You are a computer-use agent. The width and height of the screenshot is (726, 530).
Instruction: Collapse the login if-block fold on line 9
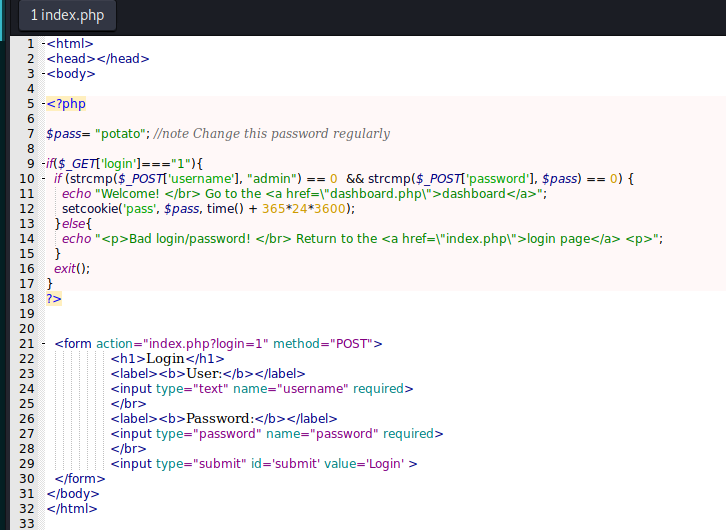click(43, 164)
